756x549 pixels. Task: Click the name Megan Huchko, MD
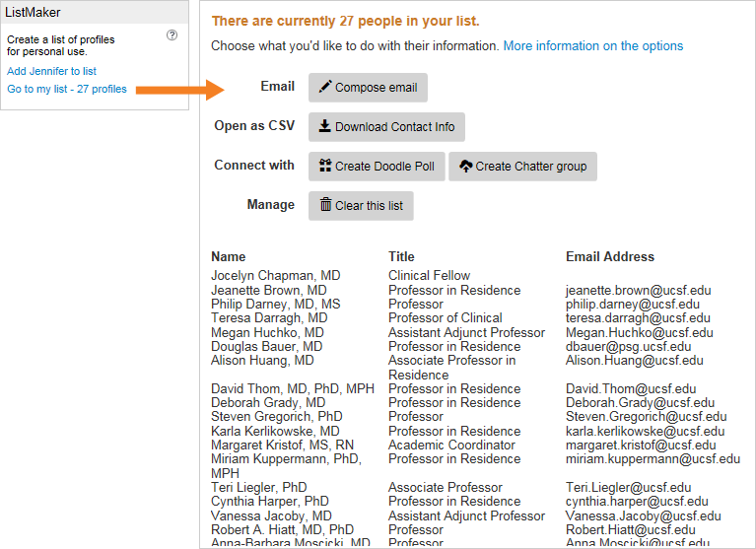(267, 332)
